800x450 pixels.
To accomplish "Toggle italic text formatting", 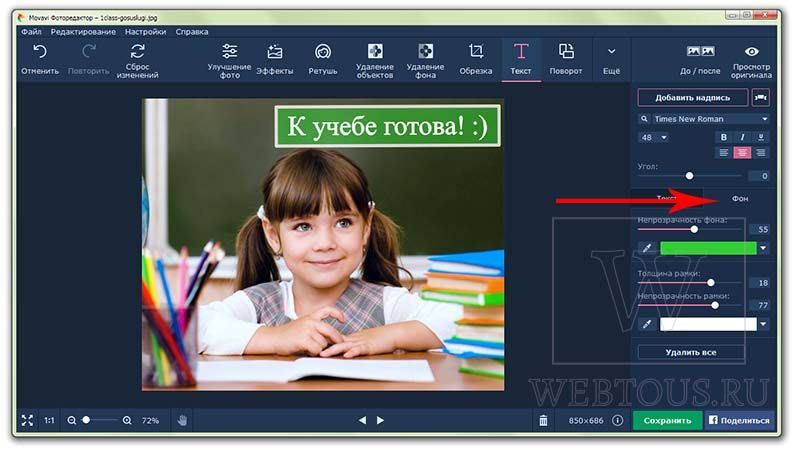I will pos(742,137).
